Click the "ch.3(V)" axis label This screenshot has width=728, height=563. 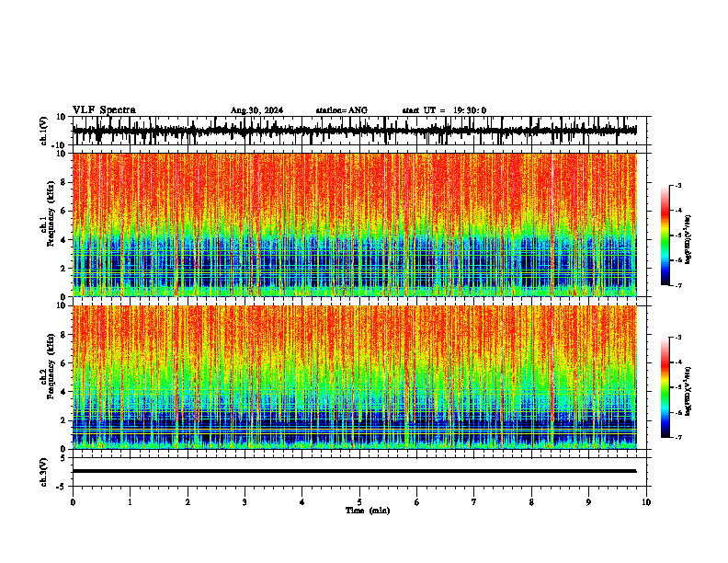(x=44, y=472)
